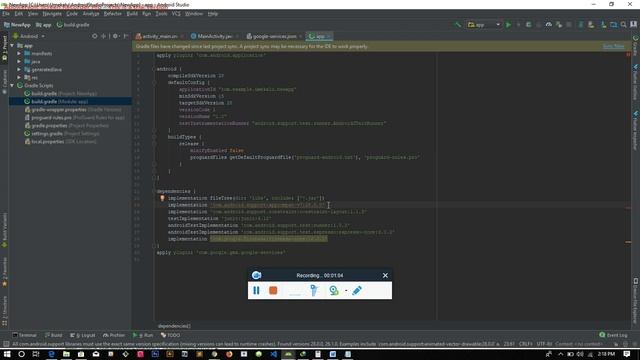Open Edge browser from taskbar
Screen dimensions: 640x360
pyautogui.click(x=51, y=354)
